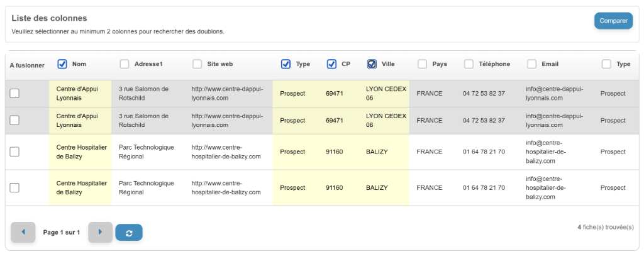Check the Site web column checkbox
This screenshot has height=254, width=644.
pos(197,64)
